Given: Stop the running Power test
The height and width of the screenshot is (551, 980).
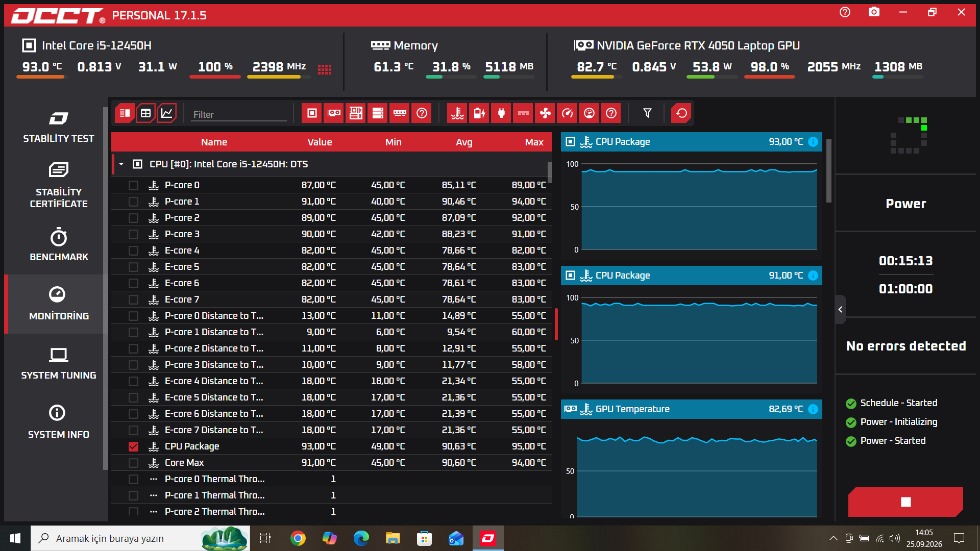Looking at the screenshot, I should coord(905,502).
